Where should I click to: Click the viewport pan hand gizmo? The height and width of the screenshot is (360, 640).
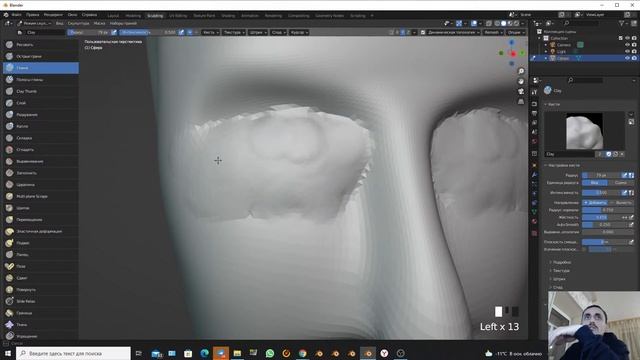[x=521, y=81]
